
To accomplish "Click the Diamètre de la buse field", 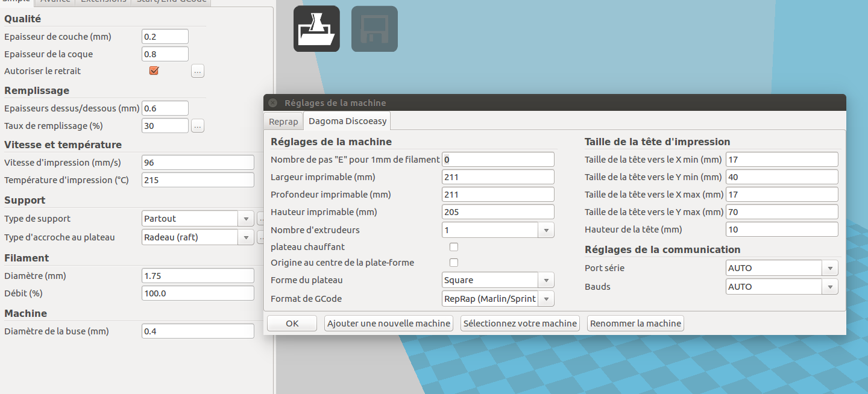I will click(198, 331).
